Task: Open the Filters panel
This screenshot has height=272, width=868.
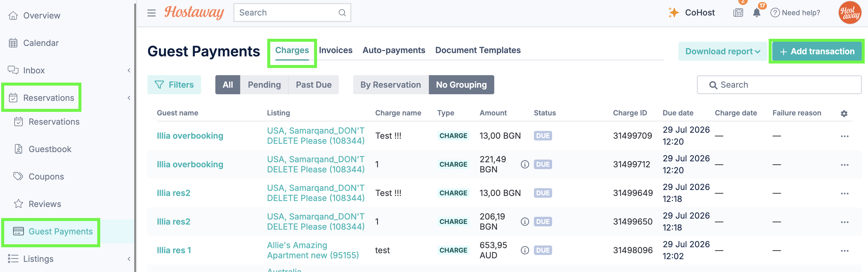Action: coord(174,85)
